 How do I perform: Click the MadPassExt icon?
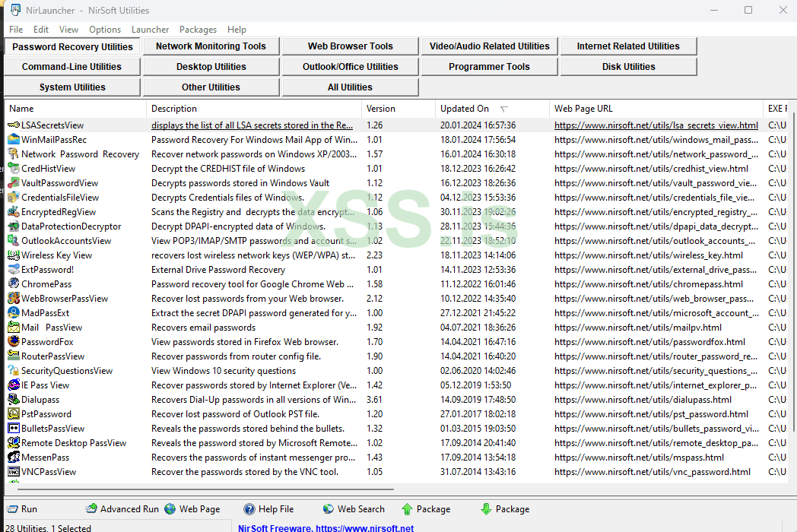pos(14,313)
